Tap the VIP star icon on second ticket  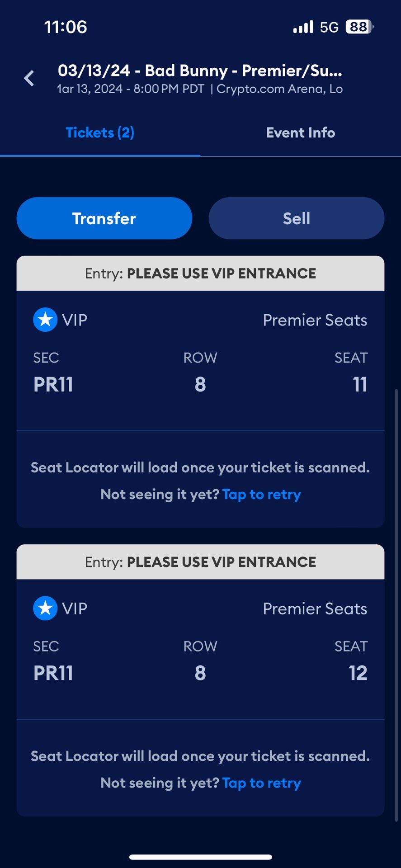point(45,608)
